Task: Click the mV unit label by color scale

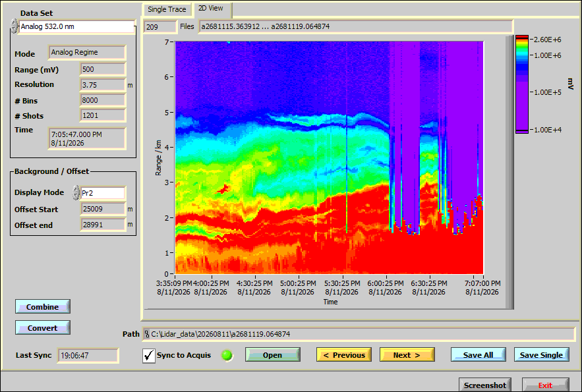Action: pyautogui.click(x=571, y=84)
